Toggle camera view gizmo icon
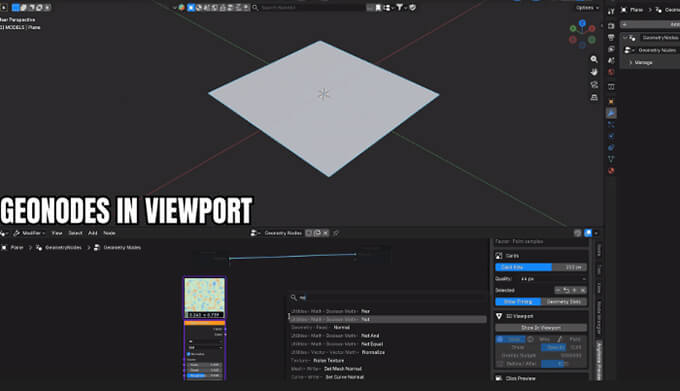This screenshot has width=680, height=391. point(594,85)
